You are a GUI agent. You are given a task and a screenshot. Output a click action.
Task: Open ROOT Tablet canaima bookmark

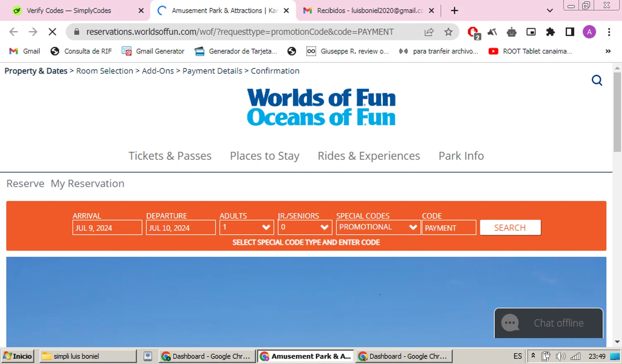click(530, 51)
